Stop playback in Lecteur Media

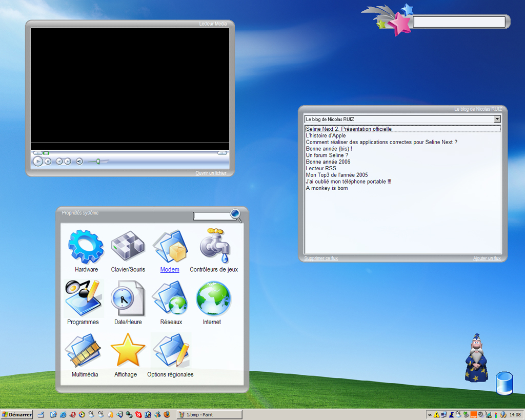pyautogui.click(x=48, y=162)
